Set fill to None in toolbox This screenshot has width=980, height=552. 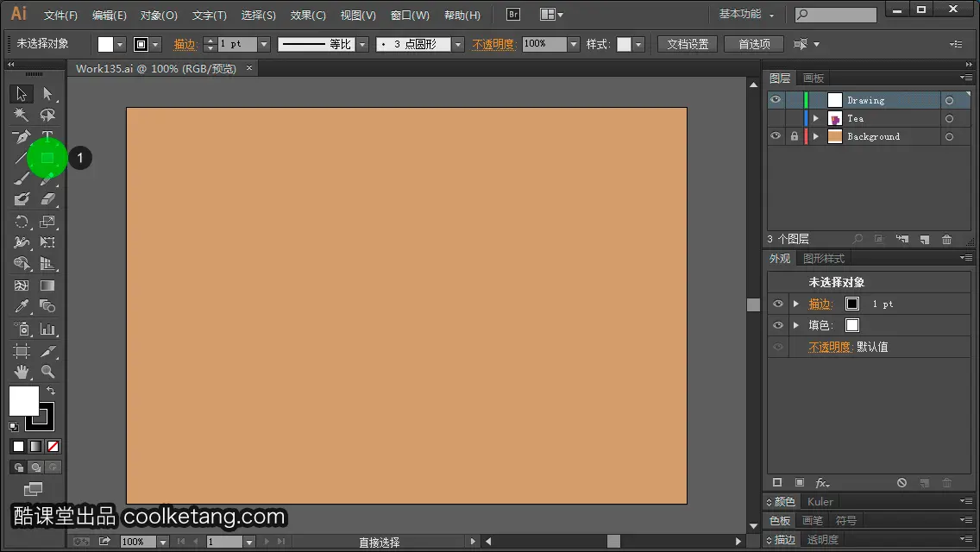pos(53,447)
